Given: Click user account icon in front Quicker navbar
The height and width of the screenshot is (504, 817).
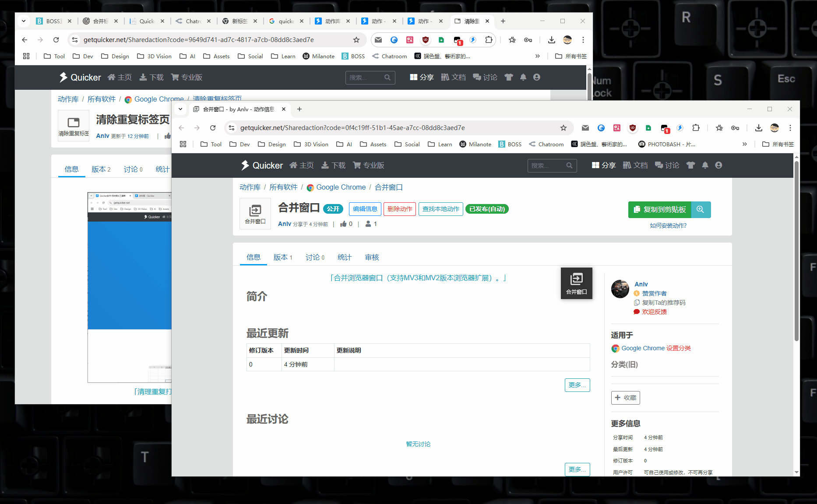Looking at the screenshot, I should [x=718, y=165].
